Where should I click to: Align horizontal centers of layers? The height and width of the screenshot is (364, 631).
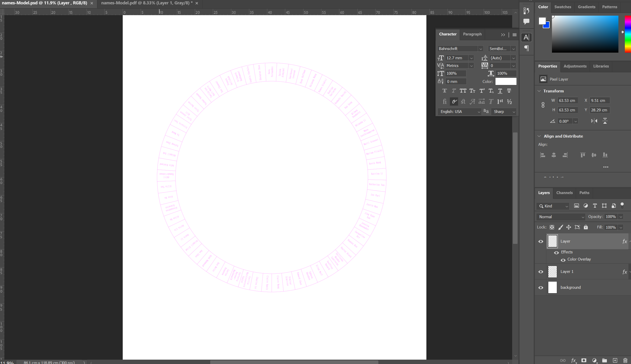[x=554, y=155]
